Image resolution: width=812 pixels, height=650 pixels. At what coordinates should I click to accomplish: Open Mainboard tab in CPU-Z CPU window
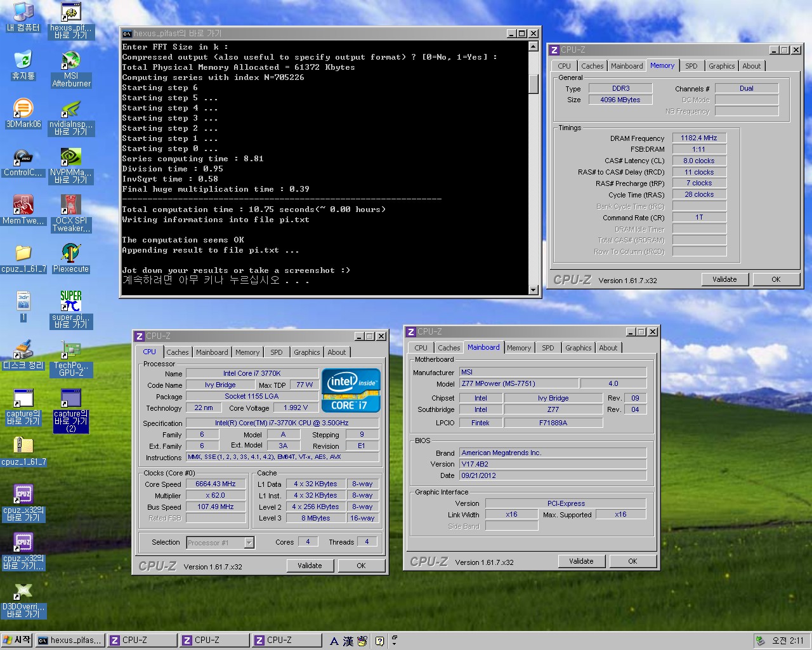point(212,352)
